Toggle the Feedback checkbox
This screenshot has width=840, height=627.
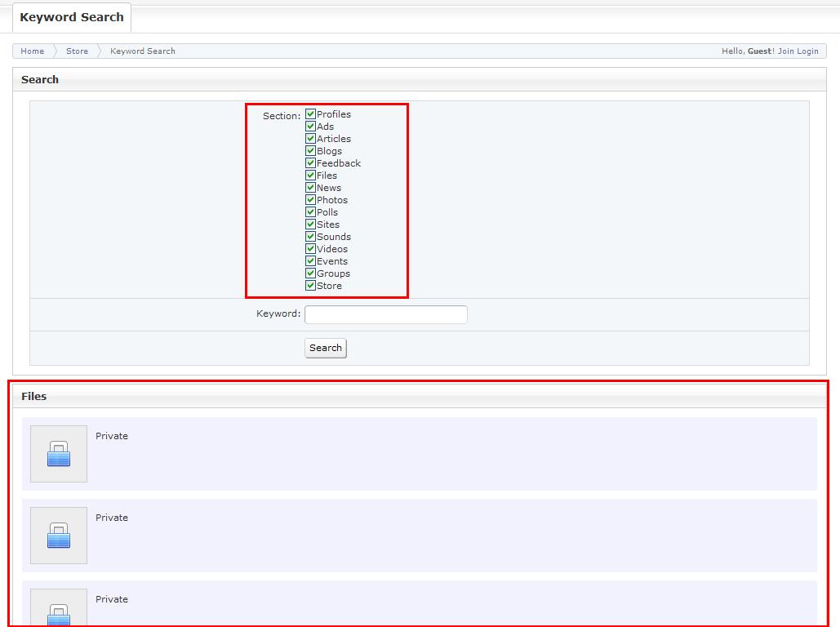tap(310, 163)
